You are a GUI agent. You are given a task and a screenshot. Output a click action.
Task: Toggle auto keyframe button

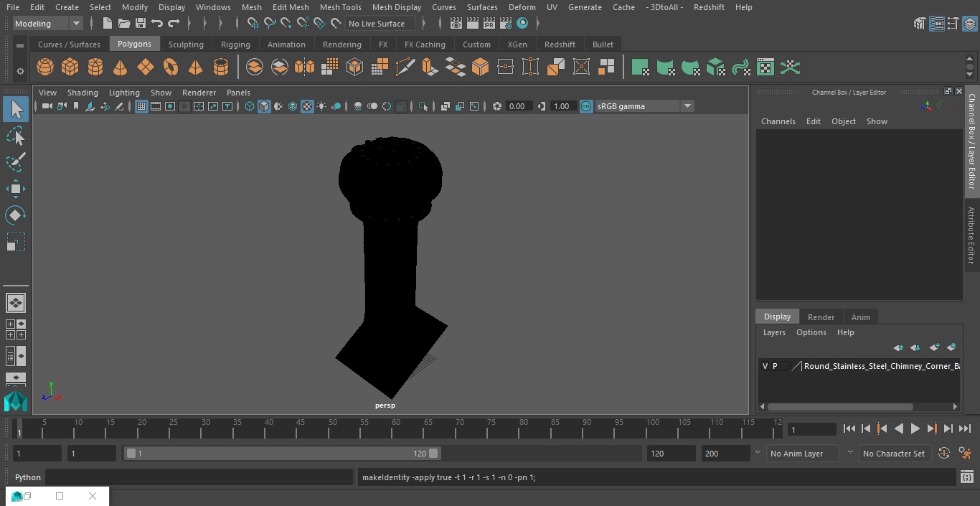point(944,454)
